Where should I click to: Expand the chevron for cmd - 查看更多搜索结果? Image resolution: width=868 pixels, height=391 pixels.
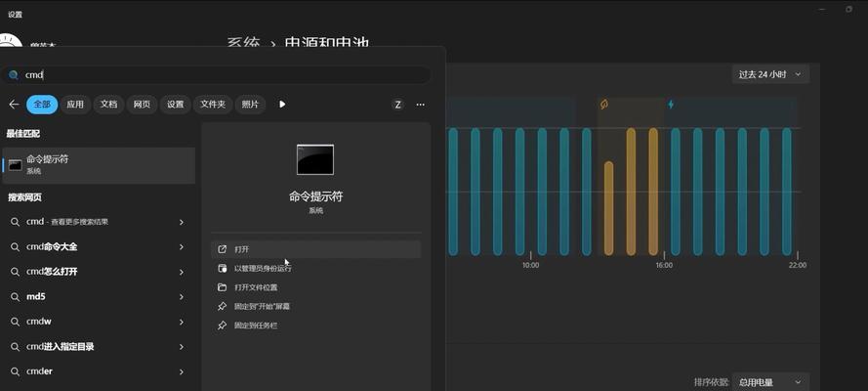pyautogui.click(x=181, y=222)
